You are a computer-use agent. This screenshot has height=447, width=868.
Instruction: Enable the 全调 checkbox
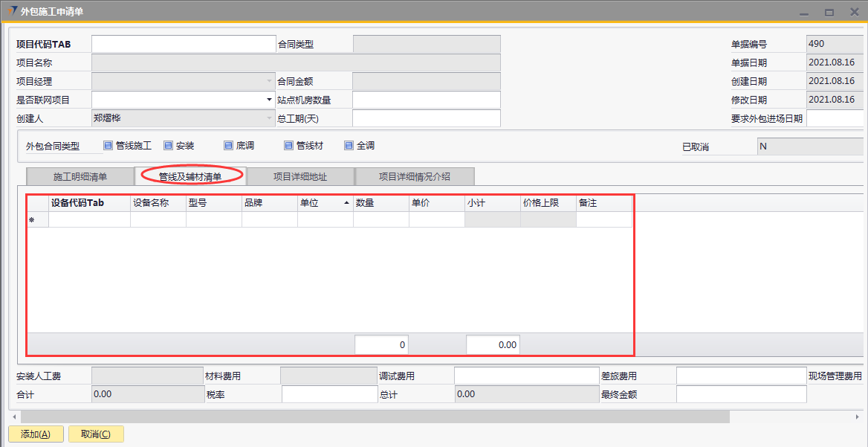(x=349, y=146)
